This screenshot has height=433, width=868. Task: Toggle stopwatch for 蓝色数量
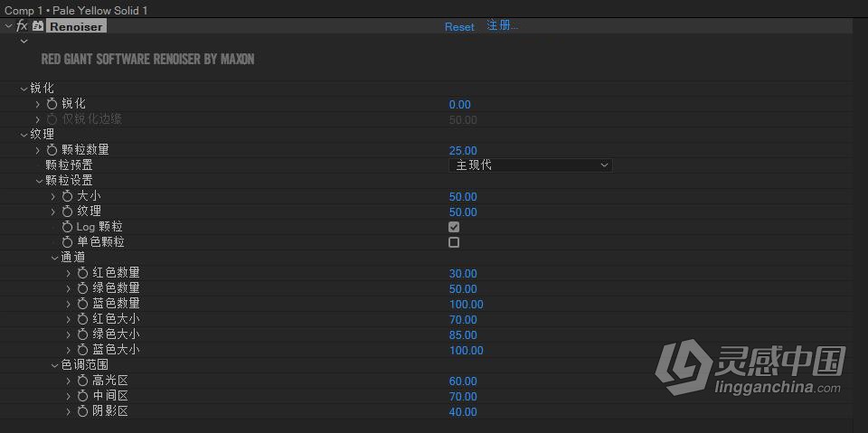click(x=83, y=304)
